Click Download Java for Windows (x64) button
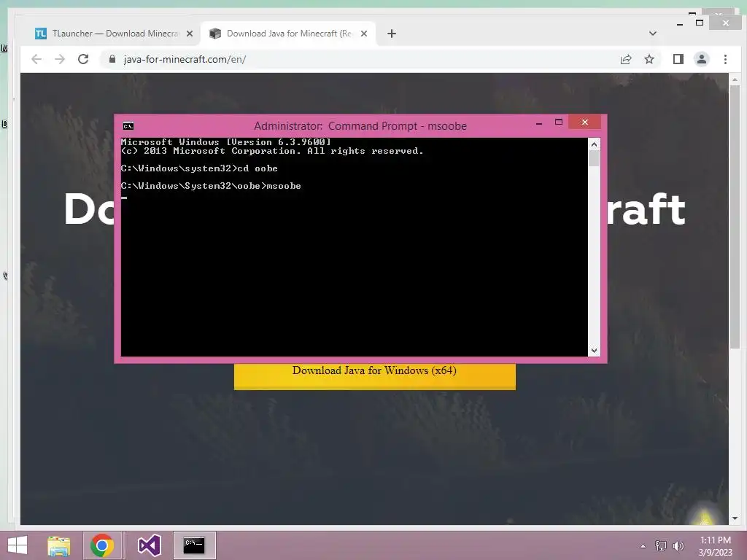This screenshot has width=747, height=560. [x=374, y=376]
